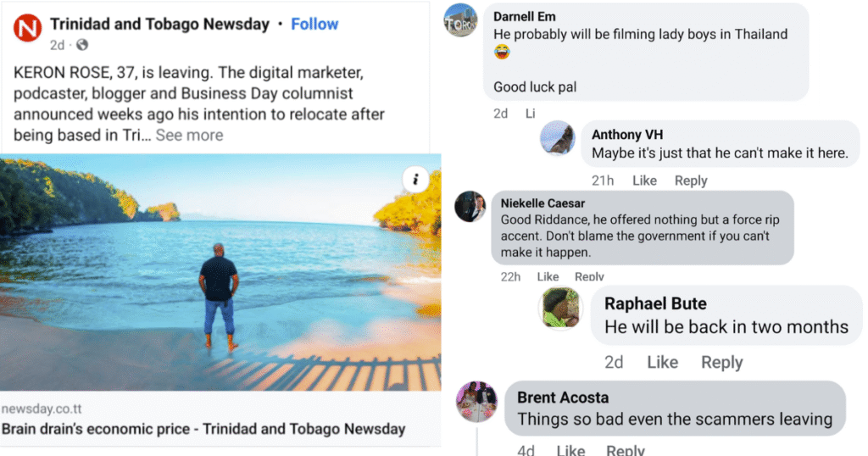The image size is (868, 456).
Task: Click the image info icon
Action: tap(415, 178)
